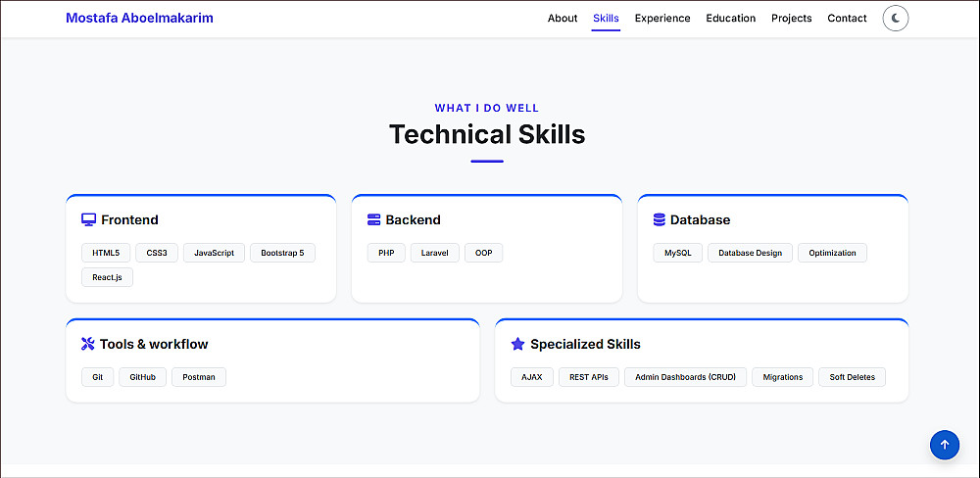Select the PHP skill tag
The image size is (980, 478).
point(386,253)
